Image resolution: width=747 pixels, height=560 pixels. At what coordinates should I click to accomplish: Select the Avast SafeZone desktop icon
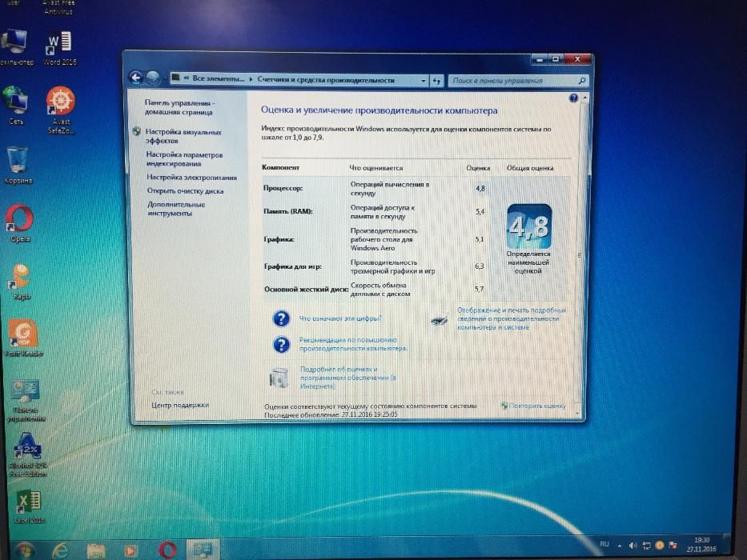click(61, 110)
